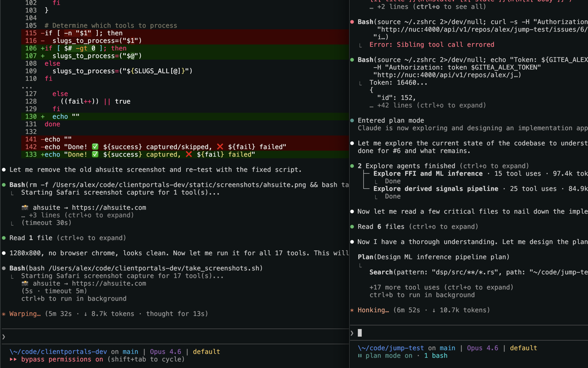Click the double-arrow bypass permissions icon

(13, 359)
